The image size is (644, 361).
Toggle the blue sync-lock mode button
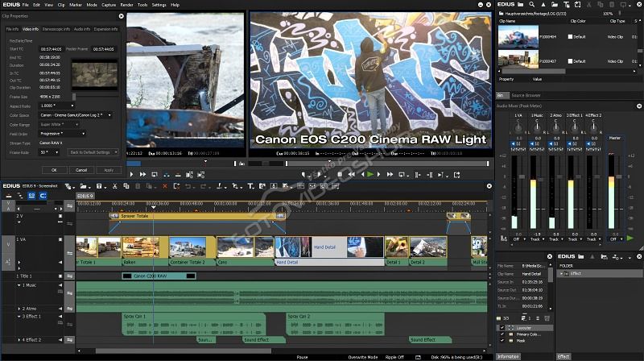click(31, 196)
